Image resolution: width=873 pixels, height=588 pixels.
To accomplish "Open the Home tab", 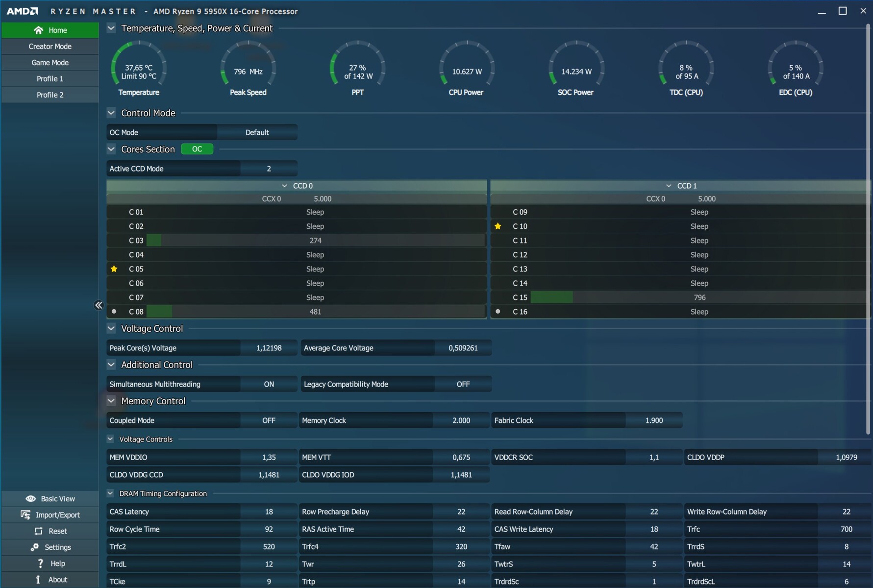I will 50,30.
